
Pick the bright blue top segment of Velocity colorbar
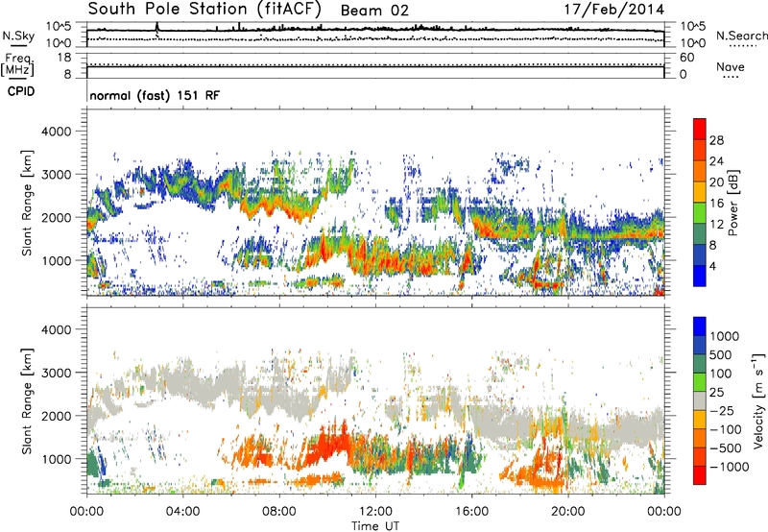[x=700, y=326]
